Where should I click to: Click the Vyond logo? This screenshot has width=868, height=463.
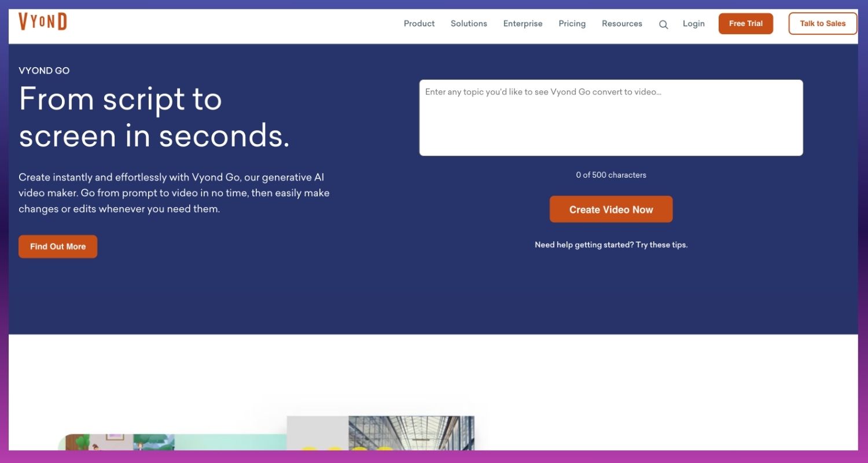click(43, 22)
